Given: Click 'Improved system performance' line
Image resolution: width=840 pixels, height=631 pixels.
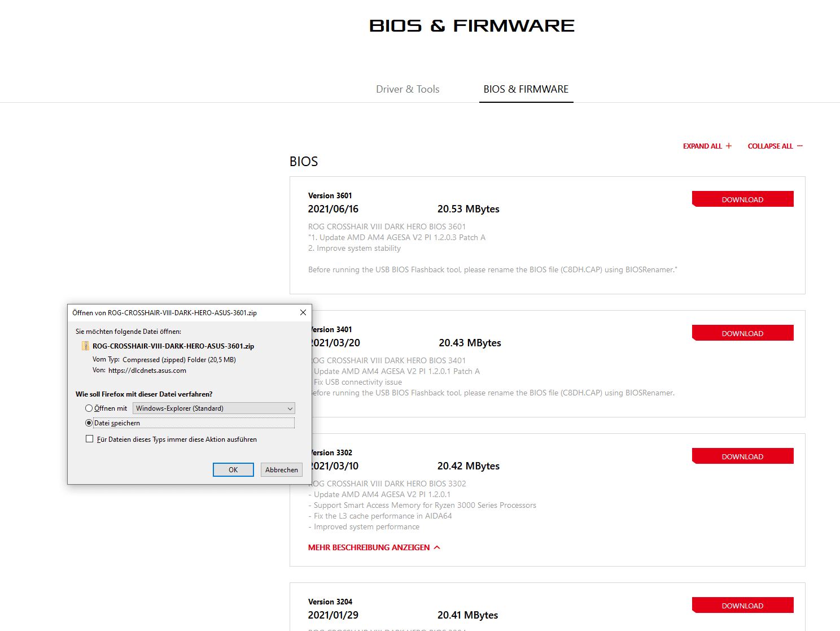Looking at the screenshot, I should (x=364, y=527).
